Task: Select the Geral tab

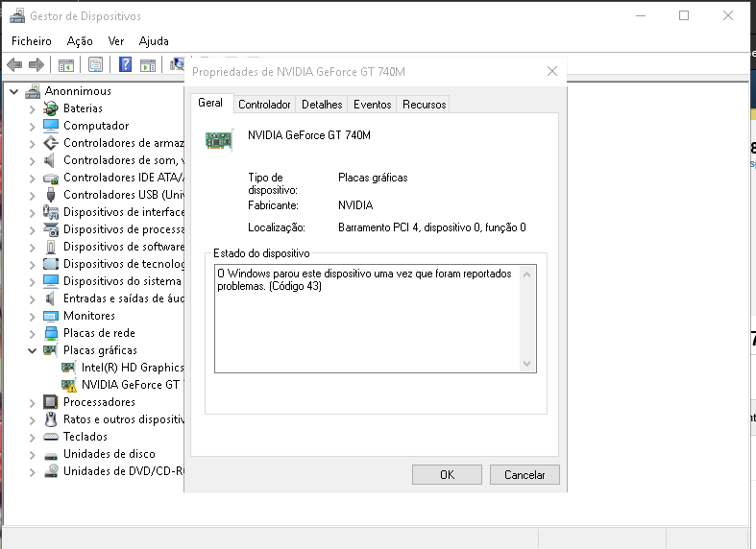Action: click(x=210, y=103)
